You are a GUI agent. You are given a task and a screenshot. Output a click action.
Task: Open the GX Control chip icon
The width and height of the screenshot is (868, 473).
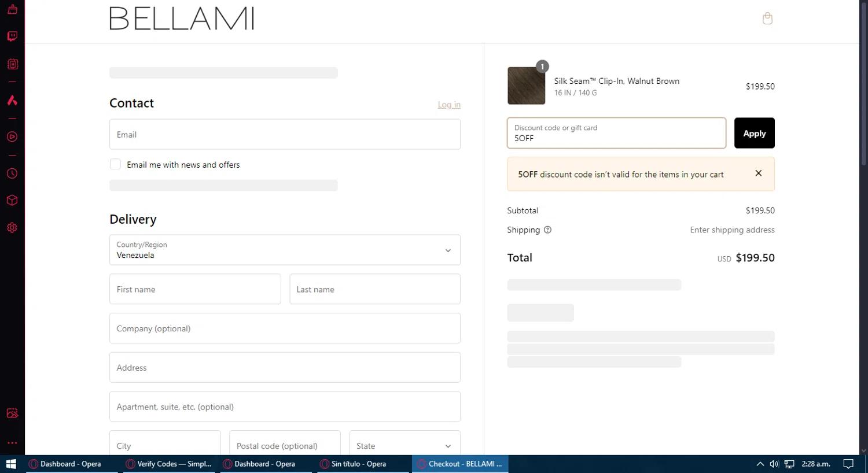(12, 64)
